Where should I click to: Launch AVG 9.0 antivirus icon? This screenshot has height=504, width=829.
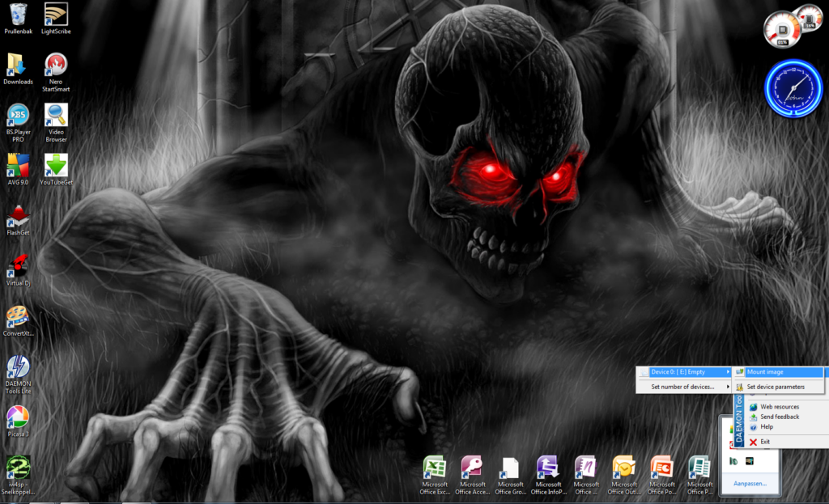[x=18, y=169]
